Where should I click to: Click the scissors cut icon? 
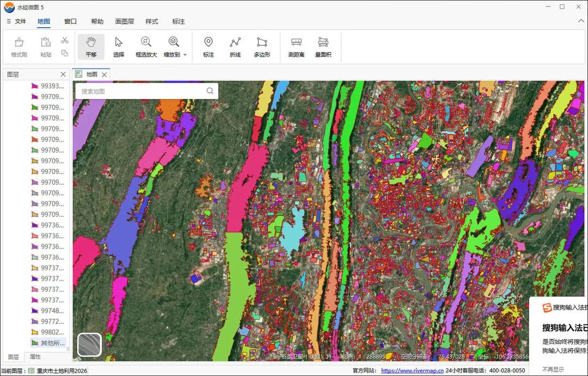(64, 40)
